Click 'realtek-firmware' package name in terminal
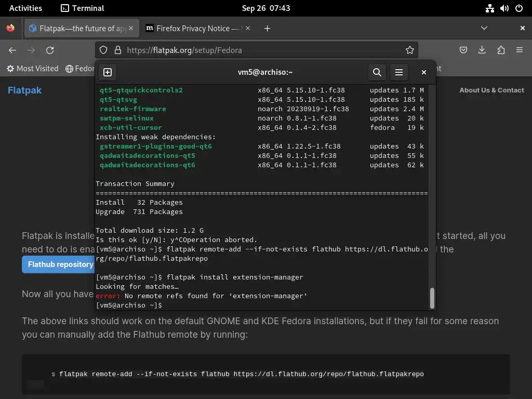The image size is (532, 399). 132,109
